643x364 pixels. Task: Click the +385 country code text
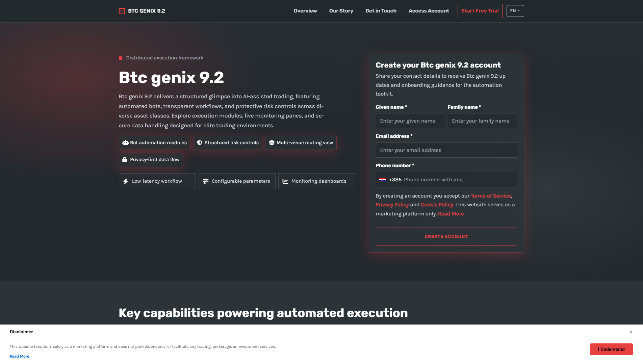395,180
